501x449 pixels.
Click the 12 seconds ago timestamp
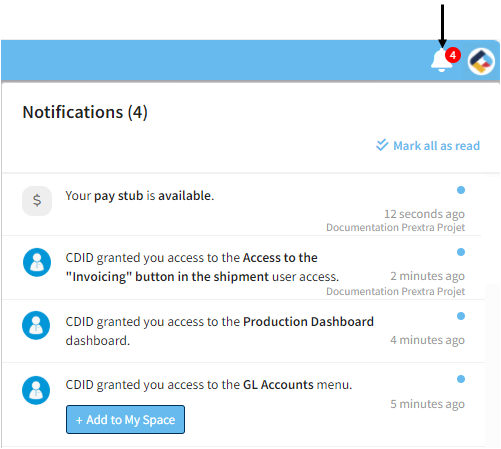point(424,214)
